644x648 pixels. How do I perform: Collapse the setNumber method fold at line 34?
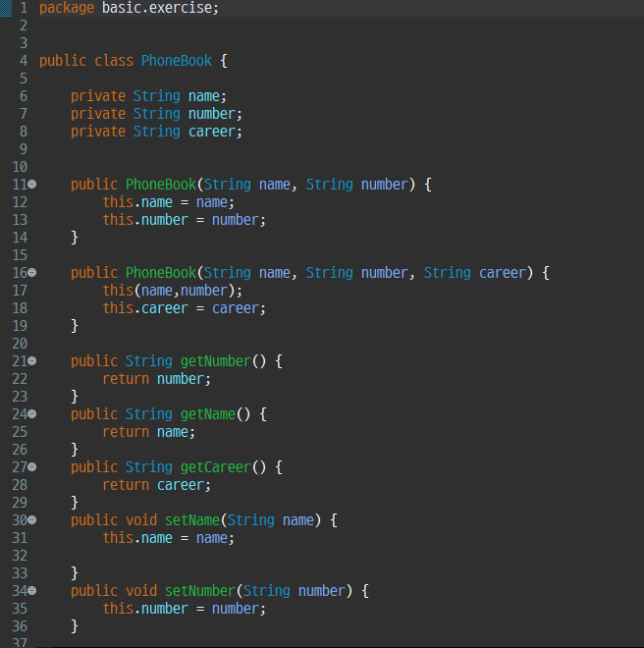coord(32,591)
